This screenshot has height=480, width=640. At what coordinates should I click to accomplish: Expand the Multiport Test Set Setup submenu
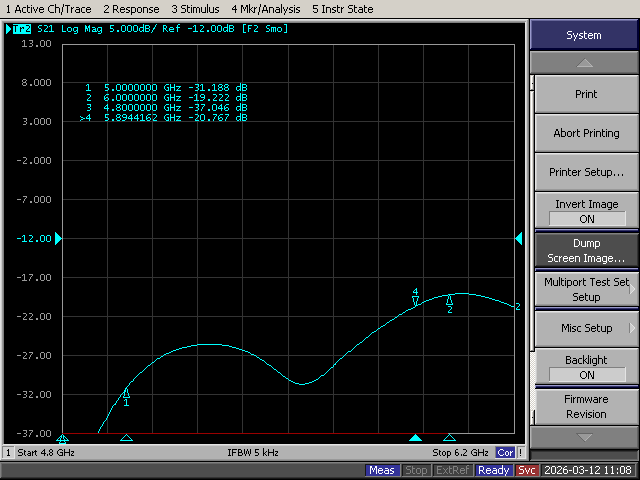tap(587, 289)
